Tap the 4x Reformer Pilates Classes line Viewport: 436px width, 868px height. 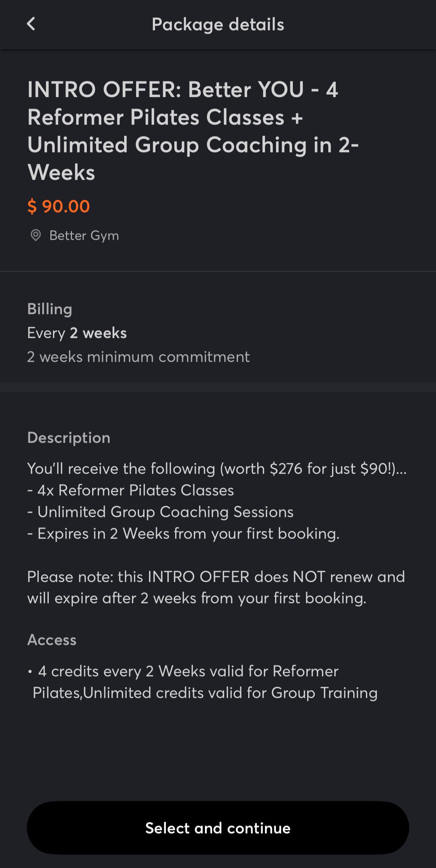pos(130,491)
